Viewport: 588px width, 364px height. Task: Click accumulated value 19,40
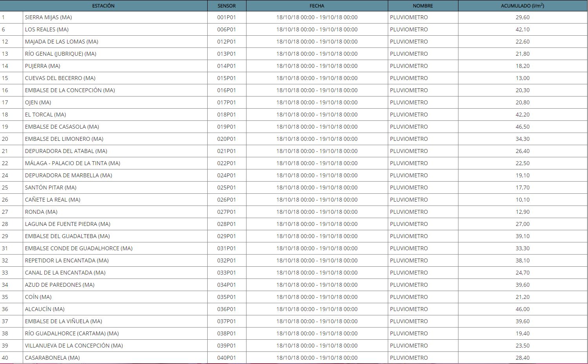tap(522, 333)
